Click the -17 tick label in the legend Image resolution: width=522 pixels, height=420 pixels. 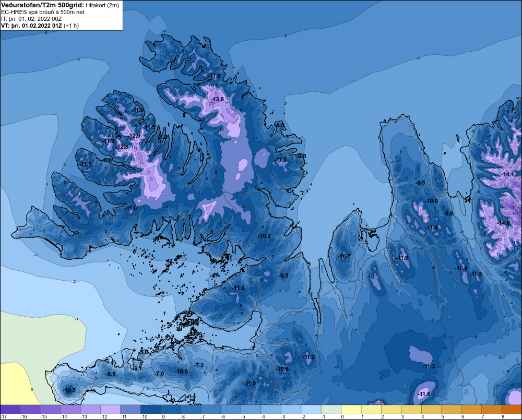pos(3,417)
